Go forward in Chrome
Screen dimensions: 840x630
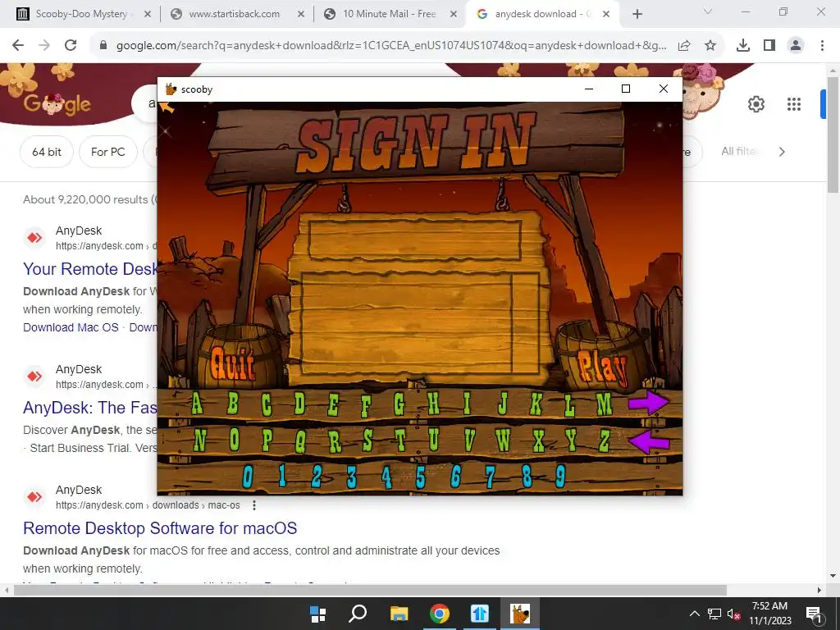coord(44,45)
